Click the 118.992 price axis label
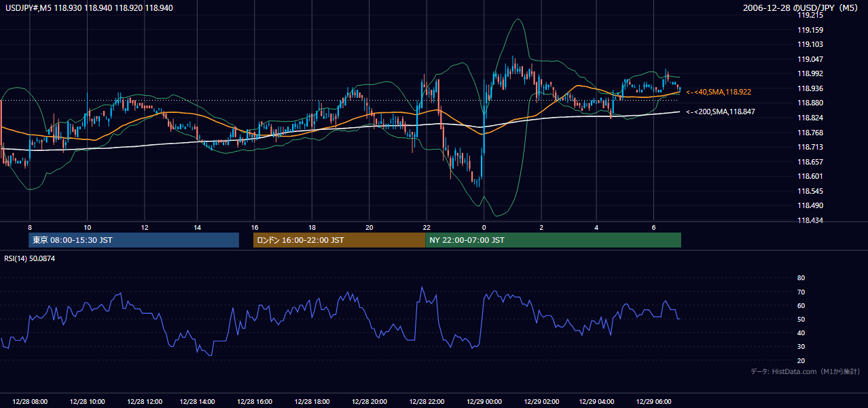The width and height of the screenshot is (868, 408). (x=810, y=74)
